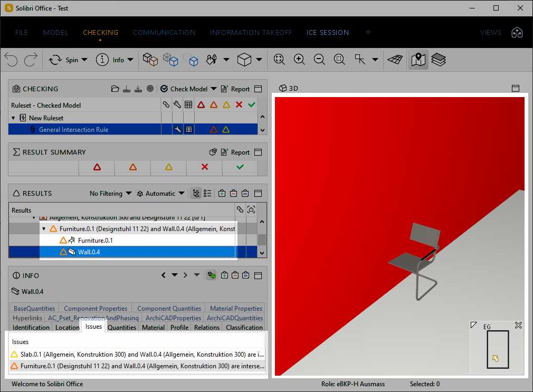Collapse New Ruleset tree node
The height and width of the screenshot is (392, 533).
pos(13,118)
